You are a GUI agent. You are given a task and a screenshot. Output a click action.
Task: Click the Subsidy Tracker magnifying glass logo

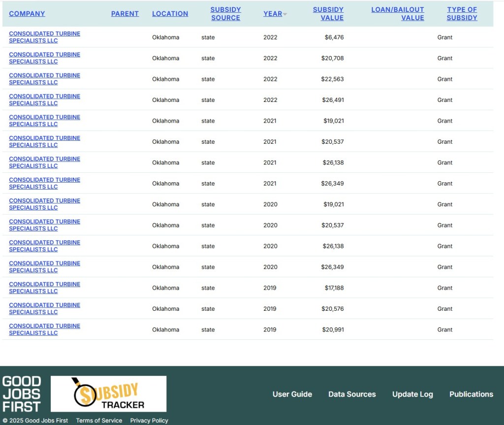tap(108, 393)
